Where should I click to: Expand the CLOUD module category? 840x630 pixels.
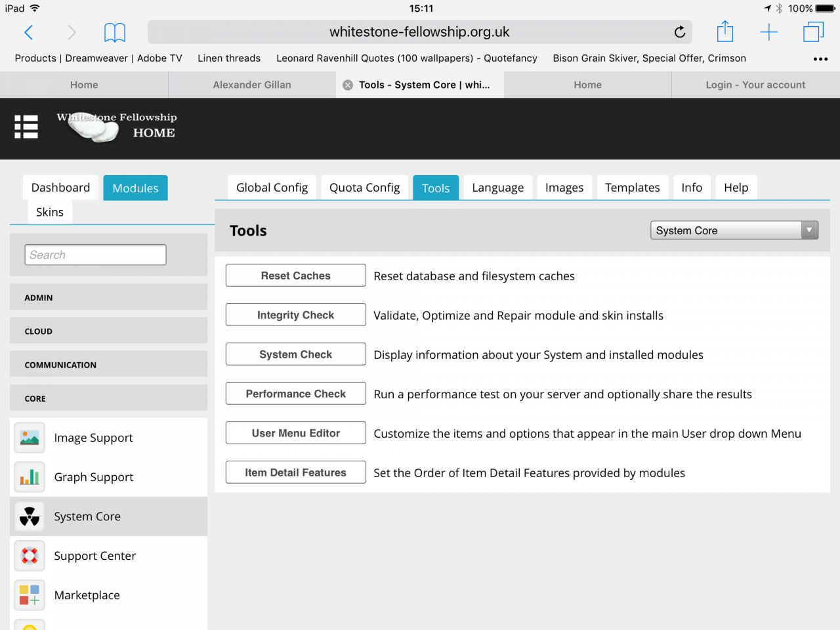(109, 331)
